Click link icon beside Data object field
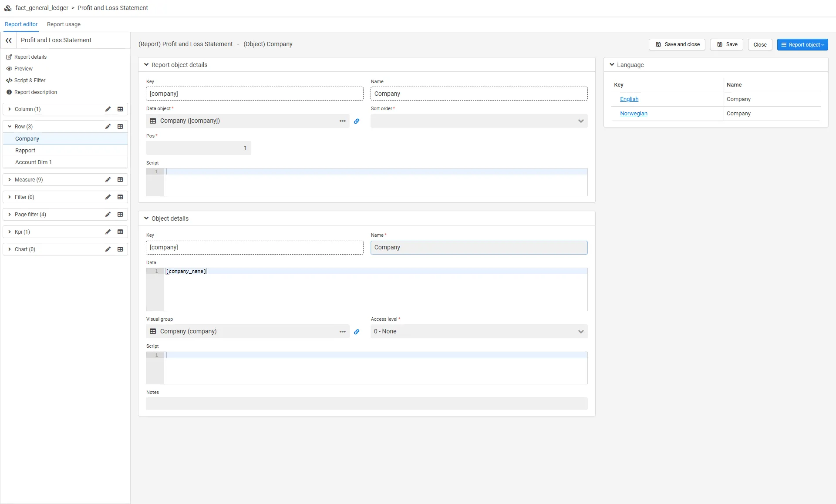The height and width of the screenshot is (504, 836). click(357, 121)
